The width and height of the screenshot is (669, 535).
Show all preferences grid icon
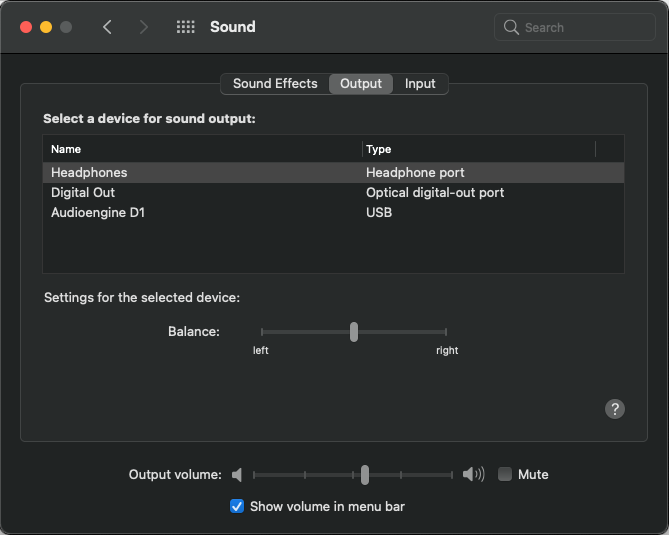pyautogui.click(x=186, y=27)
